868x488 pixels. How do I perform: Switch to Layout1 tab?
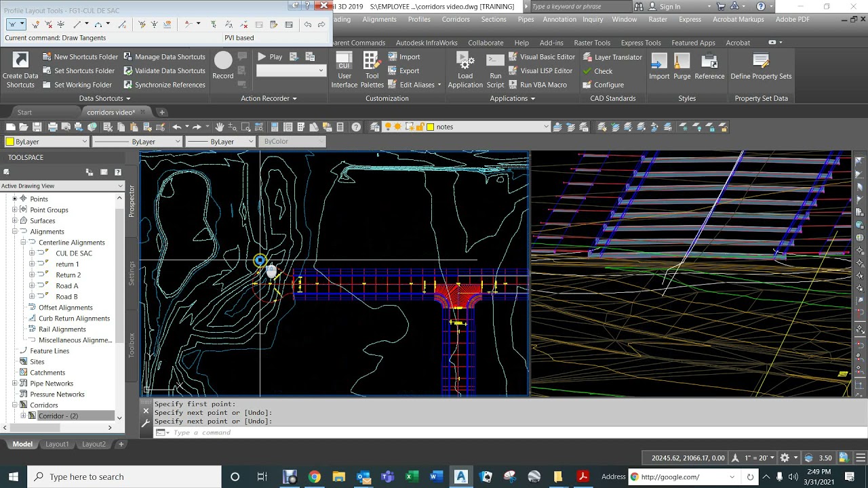57,444
